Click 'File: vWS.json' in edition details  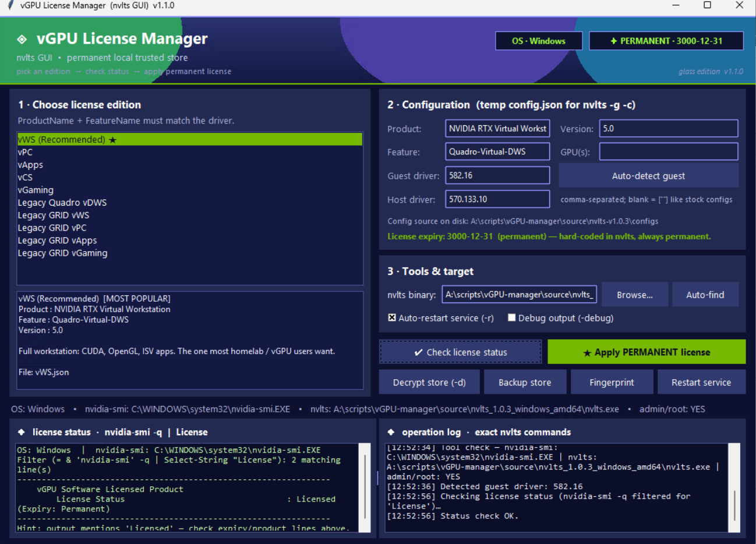44,372
